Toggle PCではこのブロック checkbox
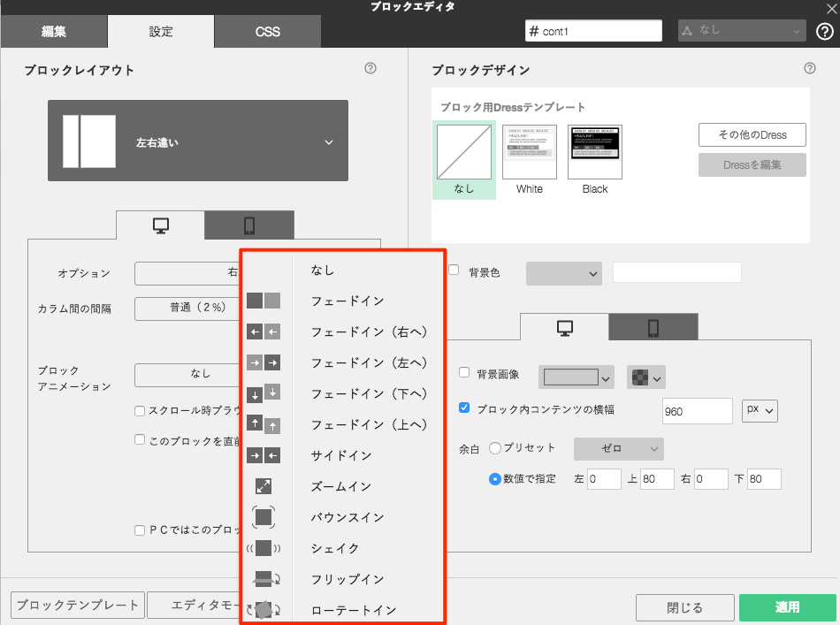This screenshot has height=625, width=840. 140,530
